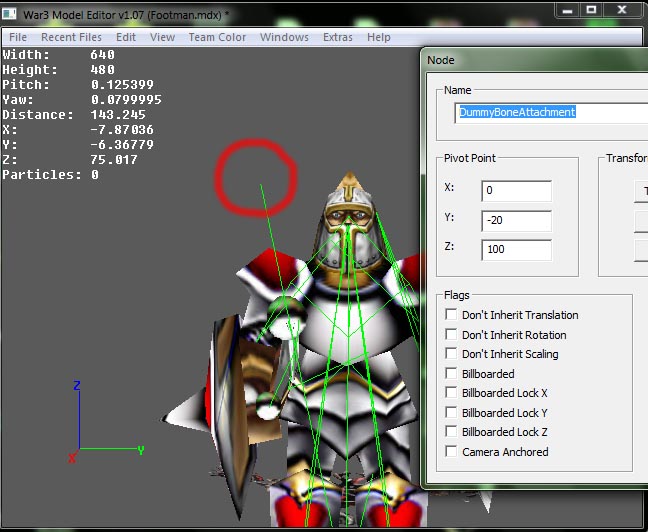Screen dimensions: 648x532
Task: Open the Extras menu
Action: coord(338,37)
